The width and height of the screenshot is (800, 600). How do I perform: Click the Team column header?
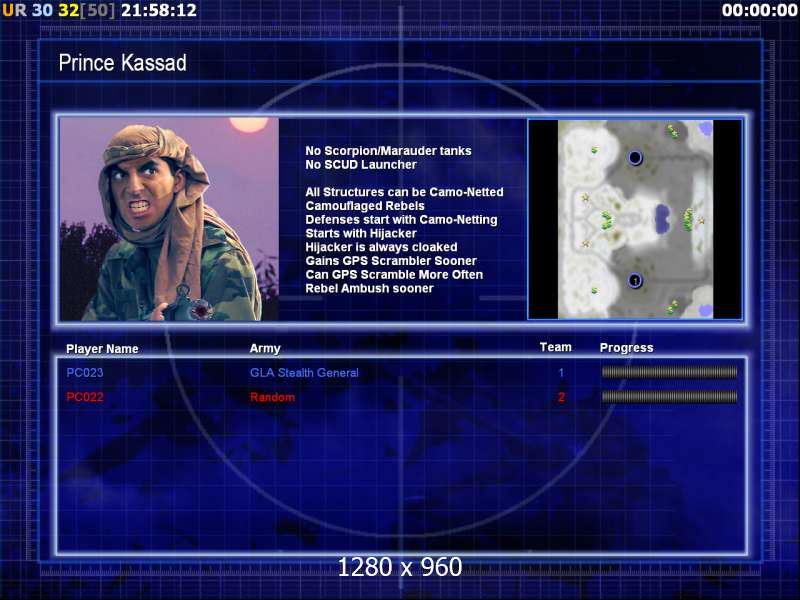point(556,347)
